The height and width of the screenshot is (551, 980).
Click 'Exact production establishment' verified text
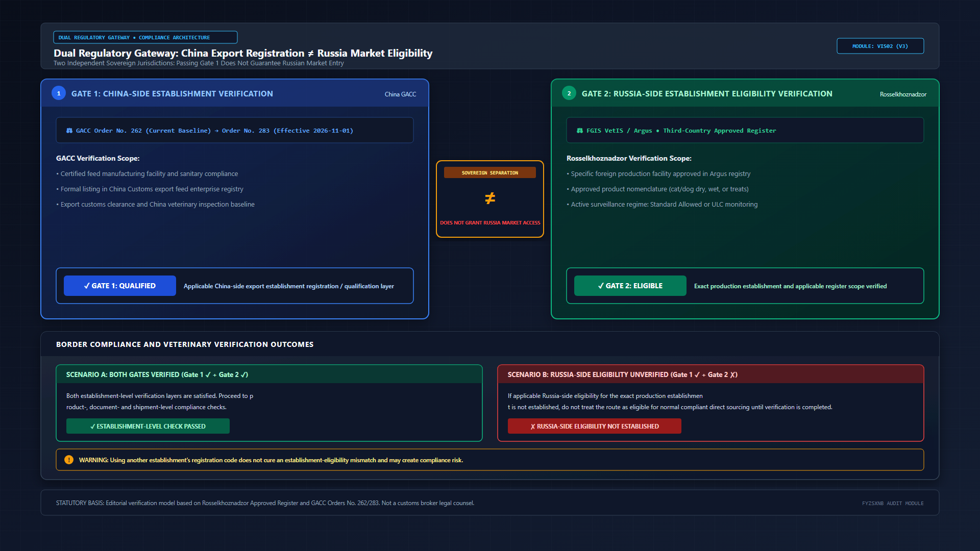(790, 286)
